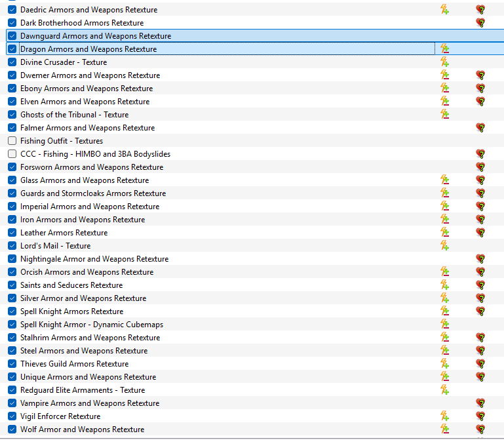Viewport: 504px width, 440px height.
Task: Click the conflict lightning icon for Ebony Armors
Action: 444,89
